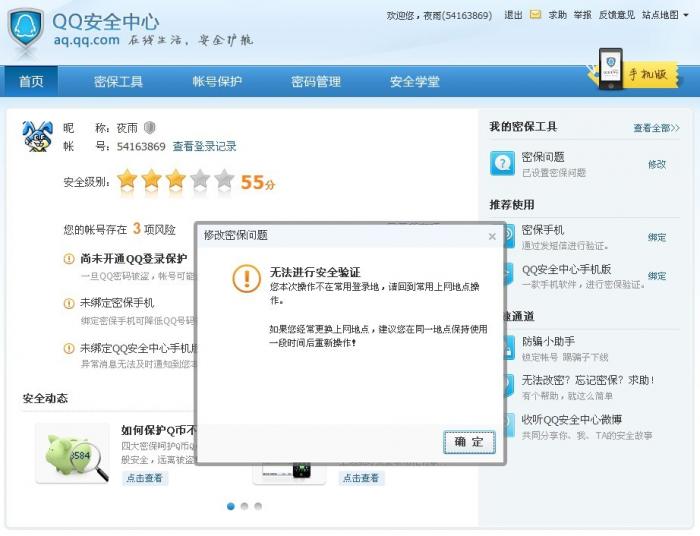The height and width of the screenshot is (536, 700).
Task: Open the 首页 tab
Action: (x=31, y=81)
